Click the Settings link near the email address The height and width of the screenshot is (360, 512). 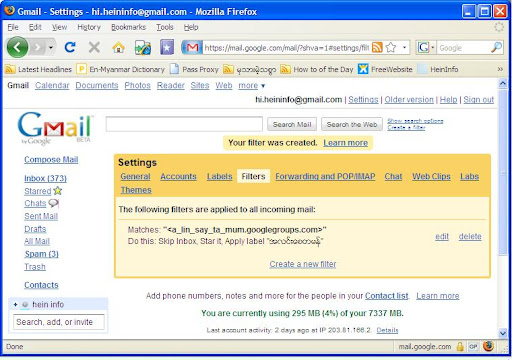pyautogui.click(x=363, y=99)
